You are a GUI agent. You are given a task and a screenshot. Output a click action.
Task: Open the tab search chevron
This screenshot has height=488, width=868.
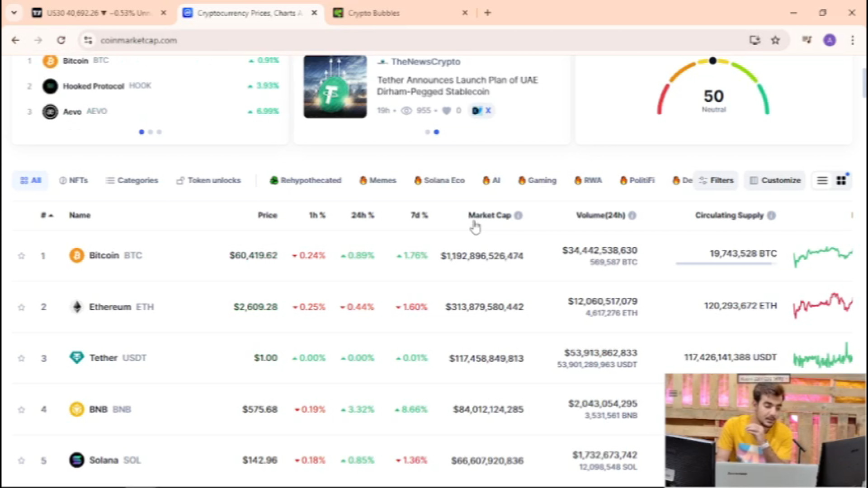pyautogui.click(x=14, y=13)
